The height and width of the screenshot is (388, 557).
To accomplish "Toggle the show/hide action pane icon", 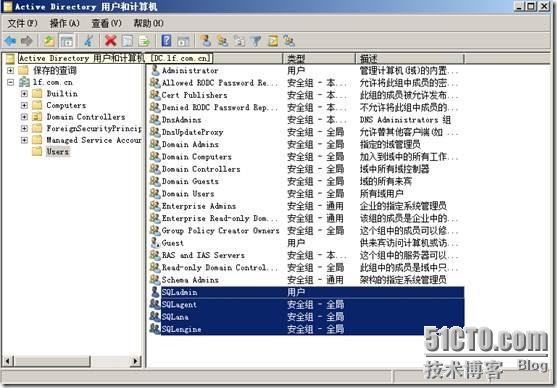I will 183,41.
